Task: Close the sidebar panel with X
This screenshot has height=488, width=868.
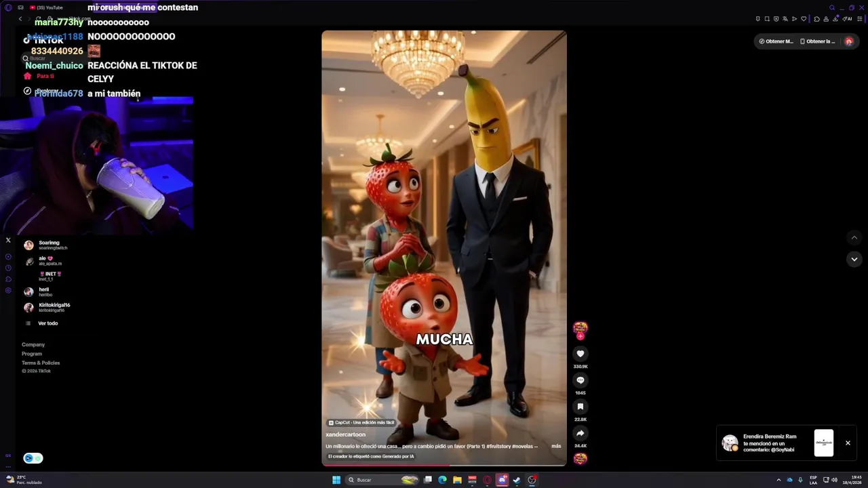Action: [8, 240]
